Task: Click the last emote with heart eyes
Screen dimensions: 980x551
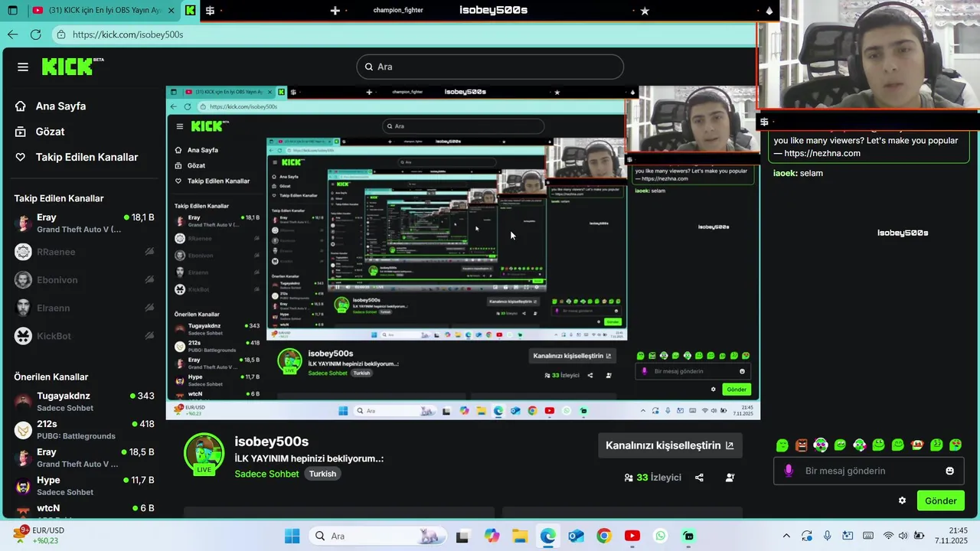Action: click(x=955, y=445)
